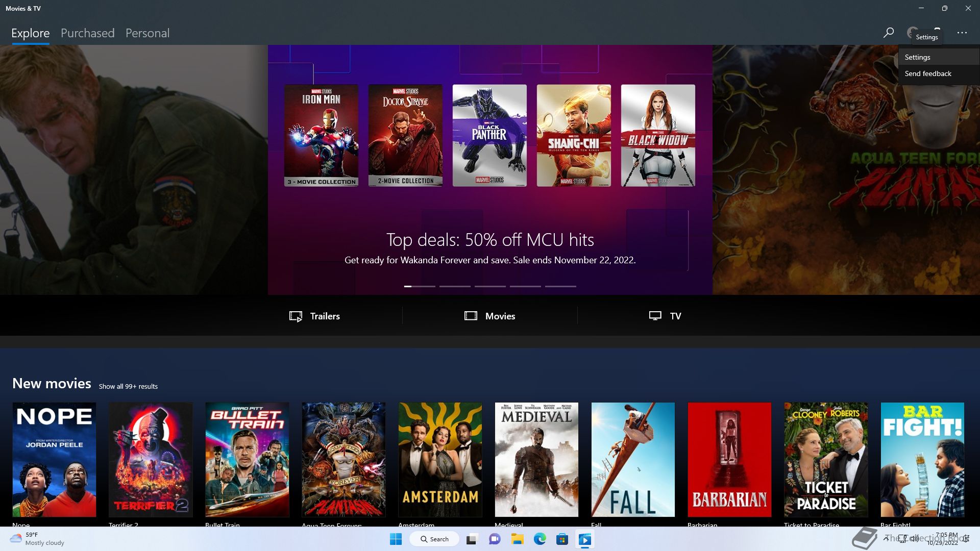This screenshot has width=980, height=551.
Task: Open the Bullet Train movie poster
Action: [x=247, y=460]
